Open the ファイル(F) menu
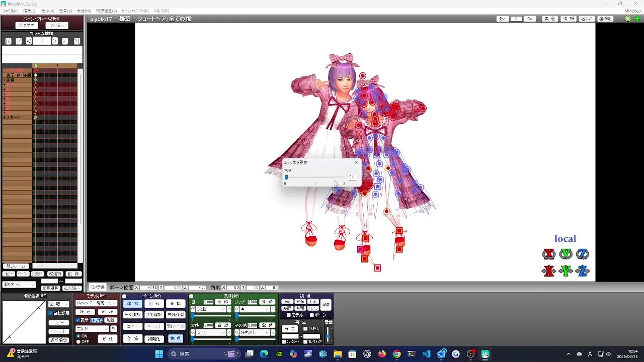This screenshot has height=362, width=644. click(x=11, y=11)
